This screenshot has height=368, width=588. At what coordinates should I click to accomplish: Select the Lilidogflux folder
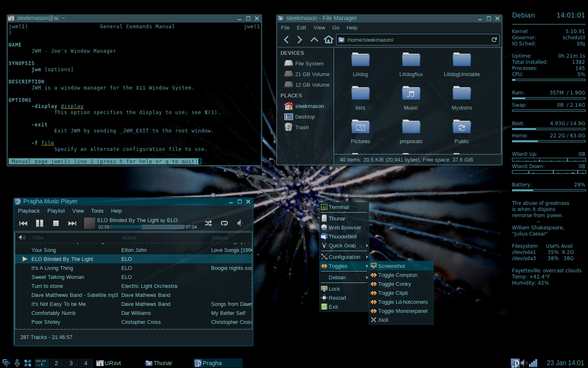411,64
